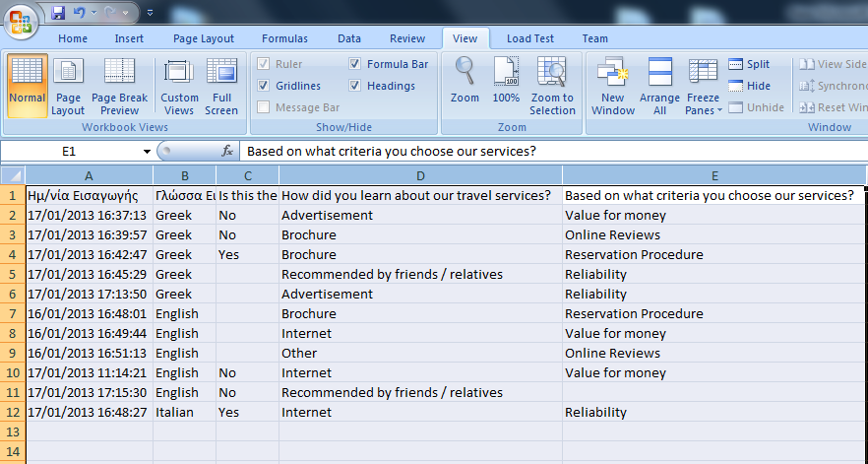Click the Select All corner triangle
This screenshot has width=868, height=464.
13,175
